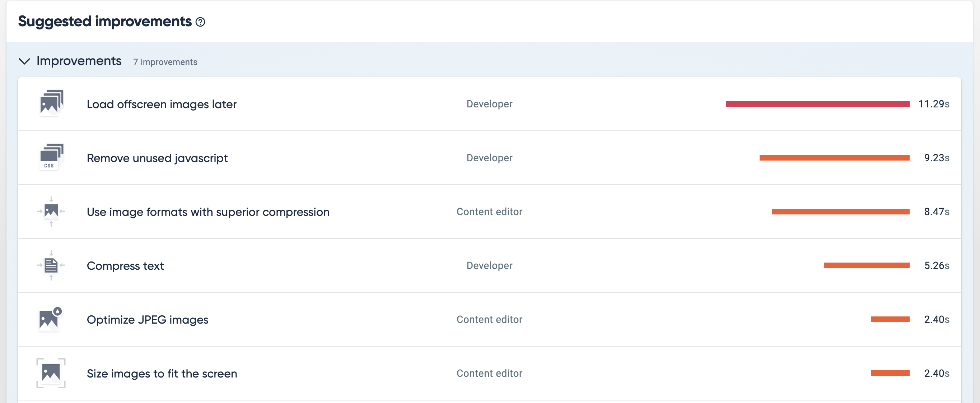Click the Load offscreen images stacked icon
Viewport: 980px width, 403px height.
pyautogui.click(x=51, y=103)
